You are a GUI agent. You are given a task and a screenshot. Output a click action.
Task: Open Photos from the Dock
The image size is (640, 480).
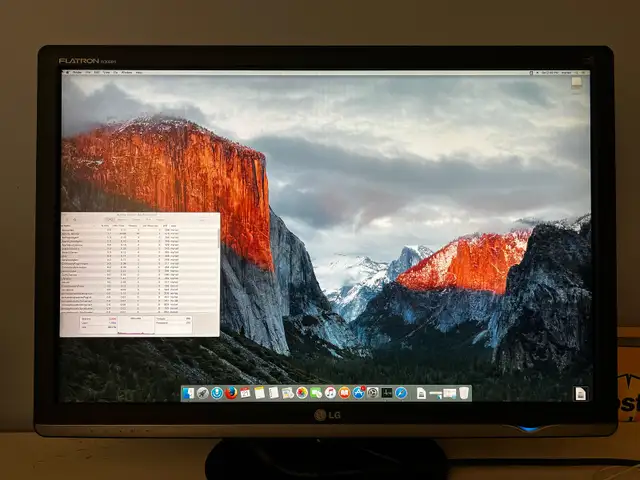tap(302, 393)
